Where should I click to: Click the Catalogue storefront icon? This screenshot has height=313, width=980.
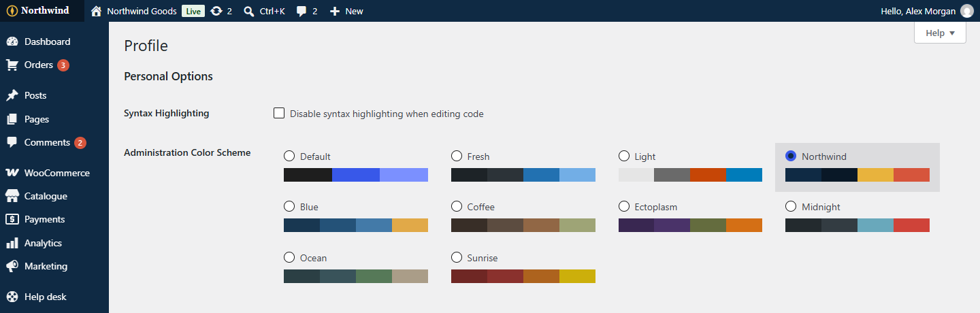(x=12, y=196)
